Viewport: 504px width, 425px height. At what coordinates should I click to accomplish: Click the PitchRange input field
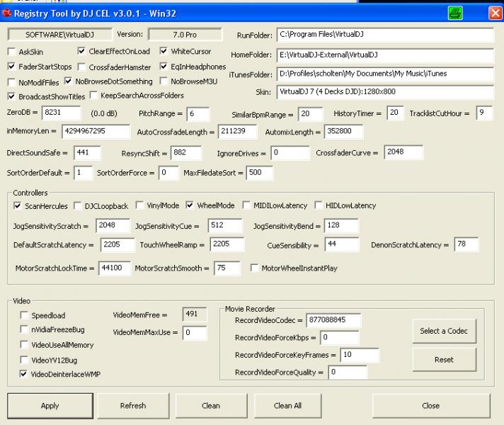tap(198, 114)
